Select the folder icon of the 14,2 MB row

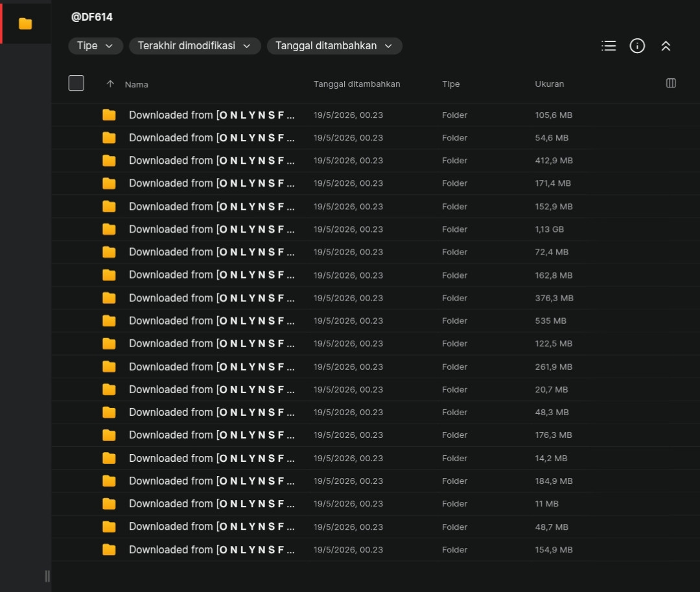coord(109,458)
